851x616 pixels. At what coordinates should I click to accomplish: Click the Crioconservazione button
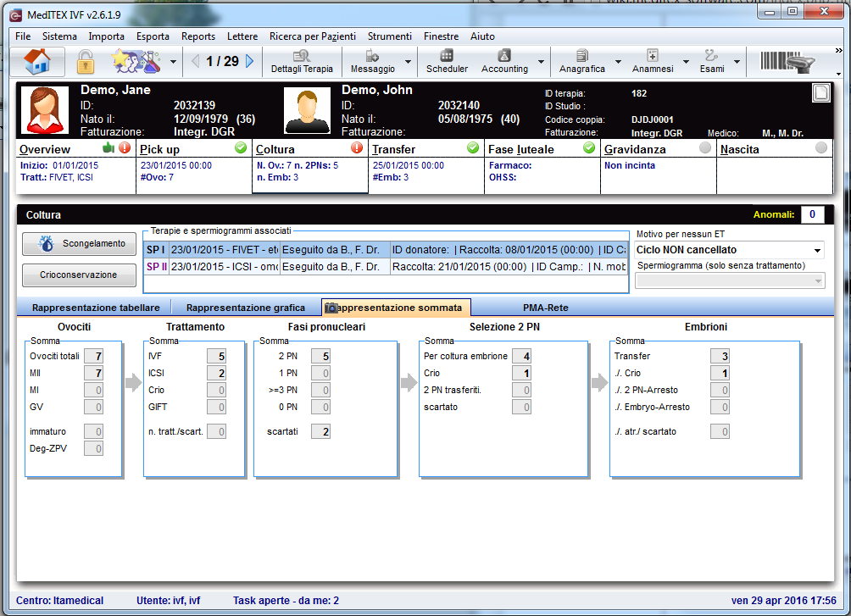(79, 275)
